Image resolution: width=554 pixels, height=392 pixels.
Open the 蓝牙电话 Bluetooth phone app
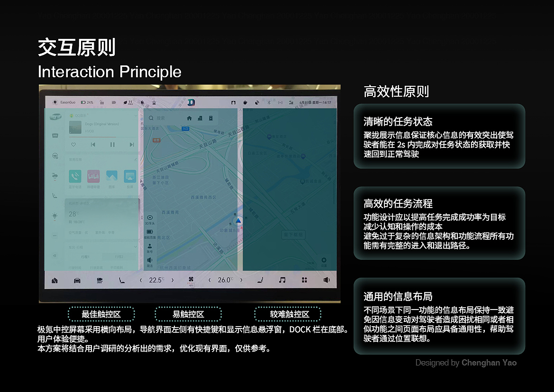tap(75, 176)
